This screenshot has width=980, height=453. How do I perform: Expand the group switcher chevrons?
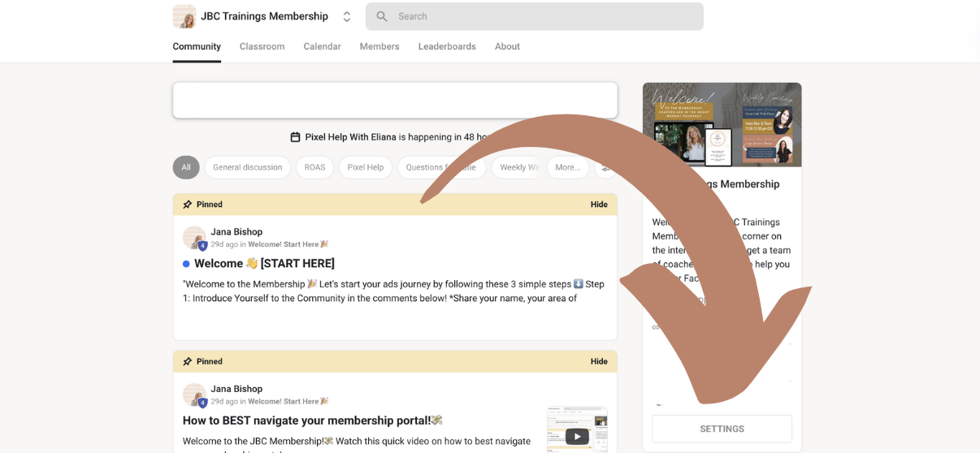click(347, 16)
